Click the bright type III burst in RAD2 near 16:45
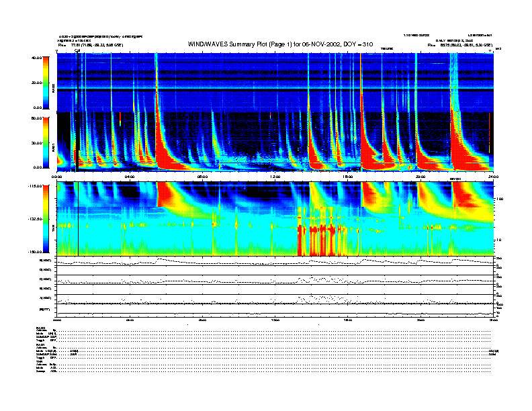The width and height of the screenshot is (532, 411). (x=360, y=82)
